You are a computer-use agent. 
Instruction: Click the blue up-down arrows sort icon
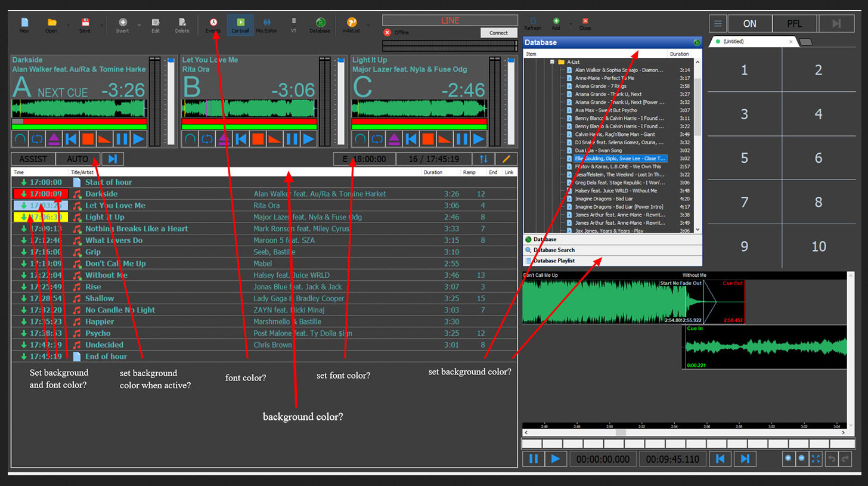483,159
